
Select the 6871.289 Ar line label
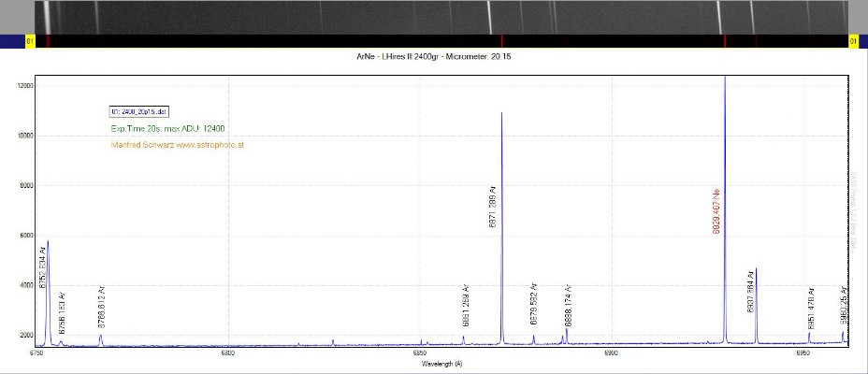pos(493,207)
